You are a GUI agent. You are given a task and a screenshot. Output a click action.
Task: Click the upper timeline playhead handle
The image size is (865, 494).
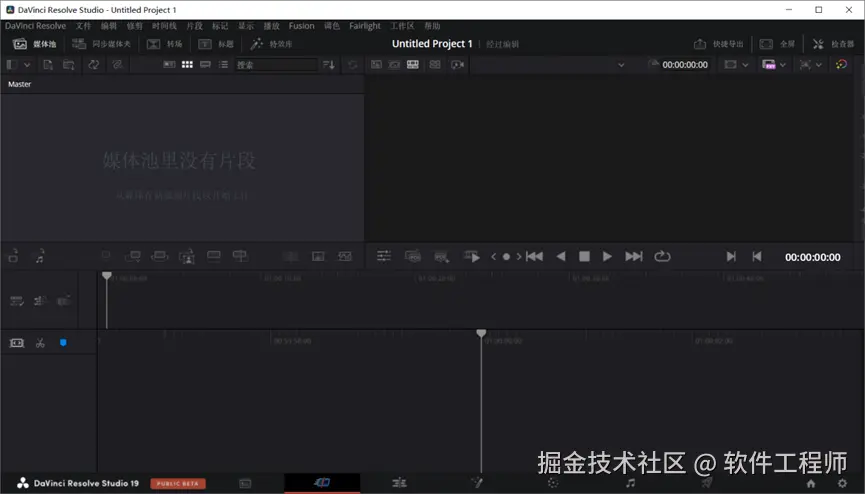pyautogui.click(x=106, y=275)
